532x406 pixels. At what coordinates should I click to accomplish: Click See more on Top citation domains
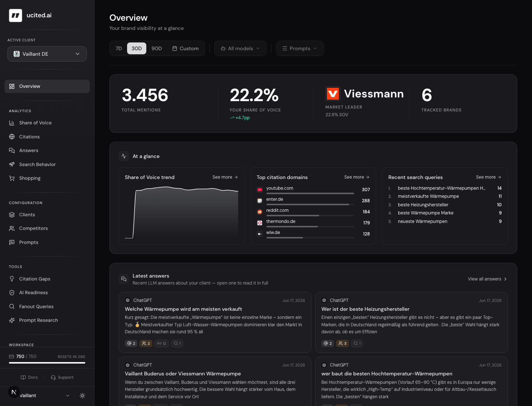tap(357, 177)
